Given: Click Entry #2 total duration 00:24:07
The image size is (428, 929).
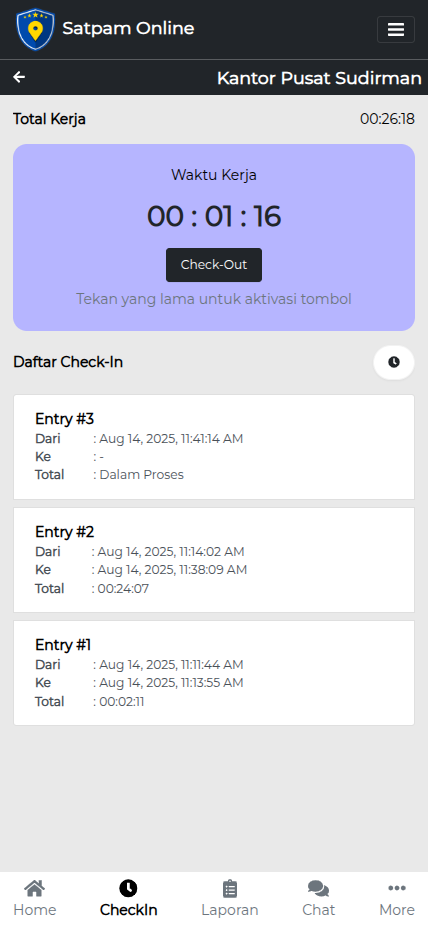Looking at the screenshot, I should coord(123,588).
